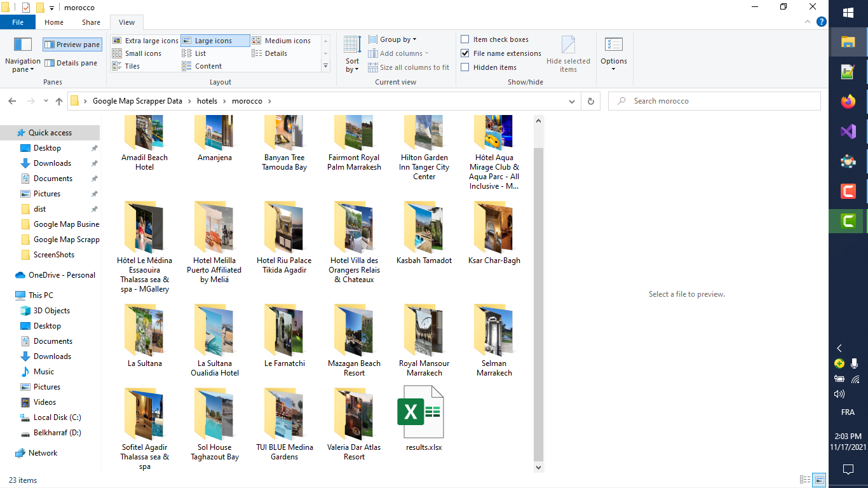Enable Item check boxes
Image resolution: width=868 pixels, height=488 pixels.
(465, 39)
